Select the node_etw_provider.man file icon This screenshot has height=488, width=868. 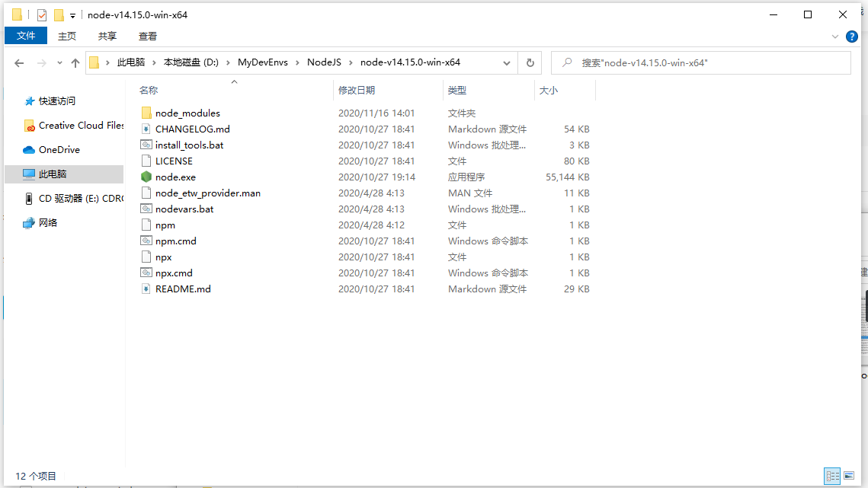tap(146, 193)
